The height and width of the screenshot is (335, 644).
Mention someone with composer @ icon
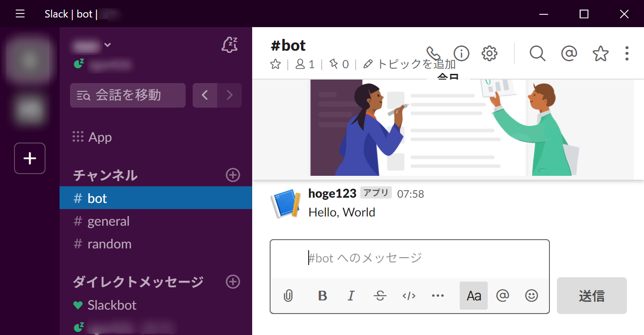click(503, 296)
